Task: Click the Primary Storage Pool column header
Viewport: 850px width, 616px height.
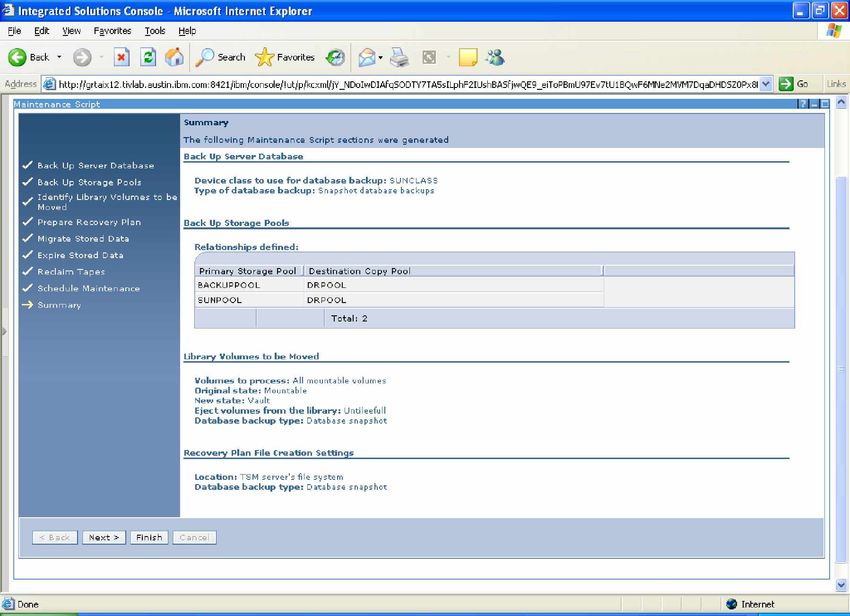Action: pyautogui.click(x=248, y=271)
